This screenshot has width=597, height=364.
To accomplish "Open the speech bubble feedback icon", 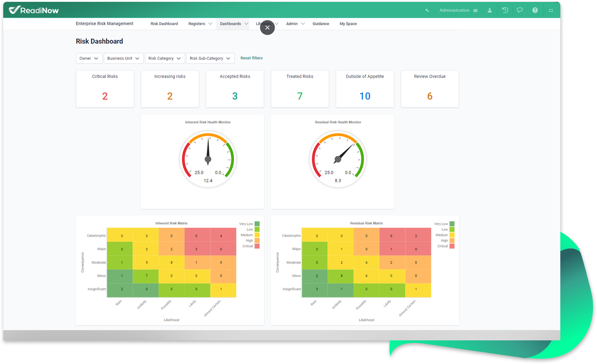I will click(520, 10).
